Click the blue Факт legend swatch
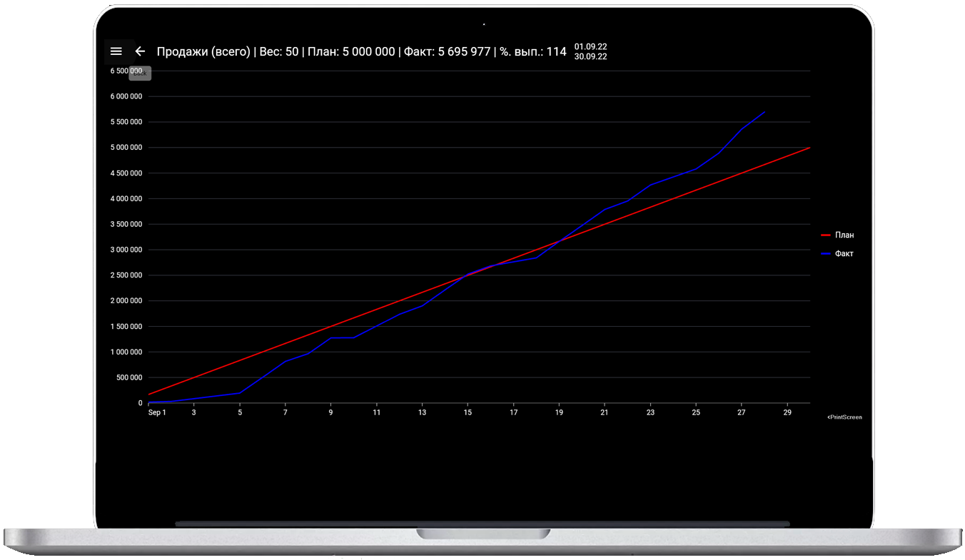Image resolution: width=965 pixels, height=560 pixels. 827,253
